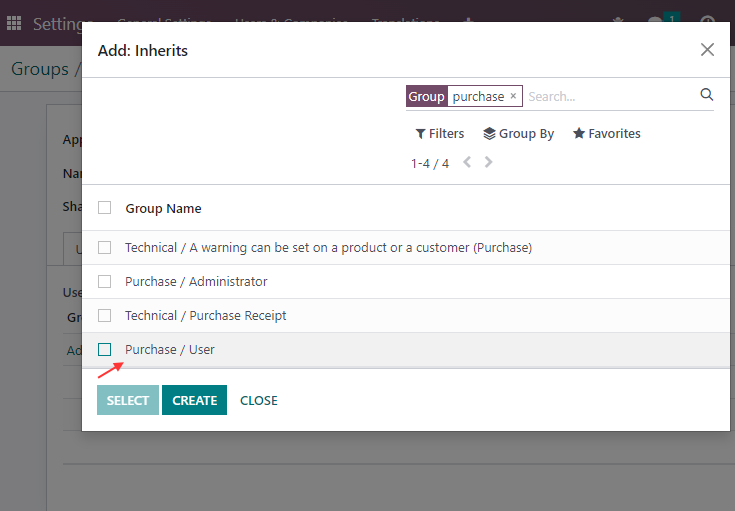This screenshot has width=735, height=511.
Task: Open the Favorites dropdown
Action: pyautogui.click(x=607, y=134)
